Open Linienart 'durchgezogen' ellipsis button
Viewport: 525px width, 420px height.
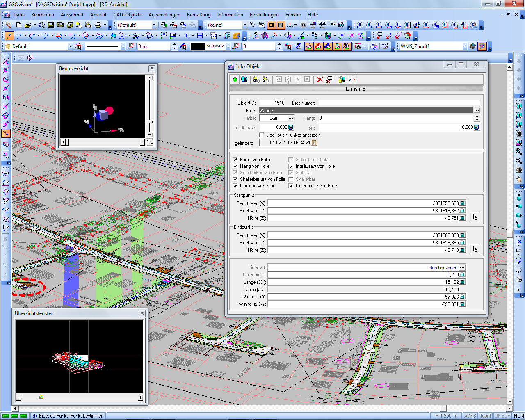pos(462,267)
